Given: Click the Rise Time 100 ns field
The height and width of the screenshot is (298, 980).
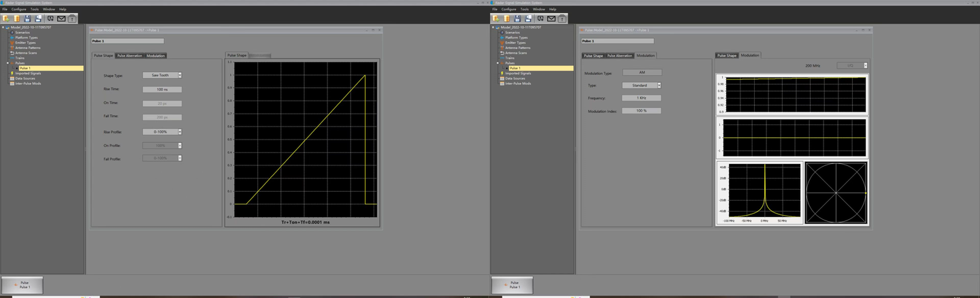Looking at the screenshot, I should (x=162, y=89).
